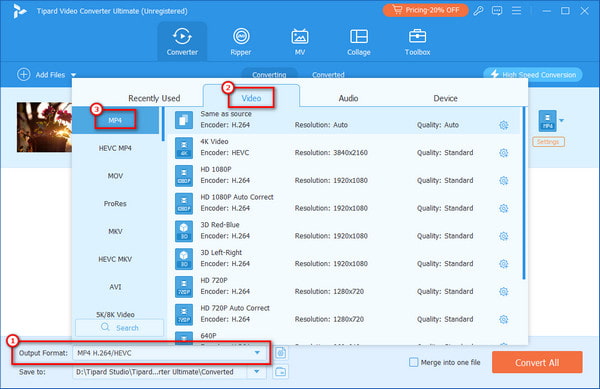The image size is (600, 389).
Task: Click Add Files label
Action: coord(50,75)
